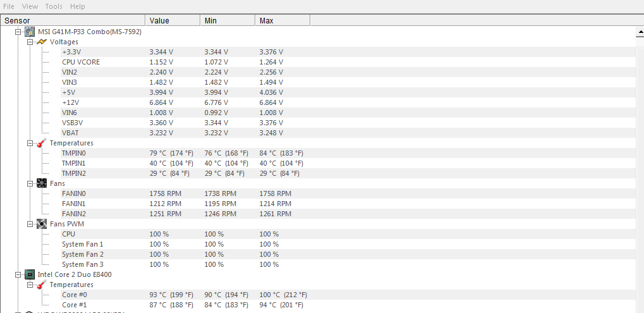Select the FANIN0 row
This screenshot has width=644, height=313.
pos(347,193)
